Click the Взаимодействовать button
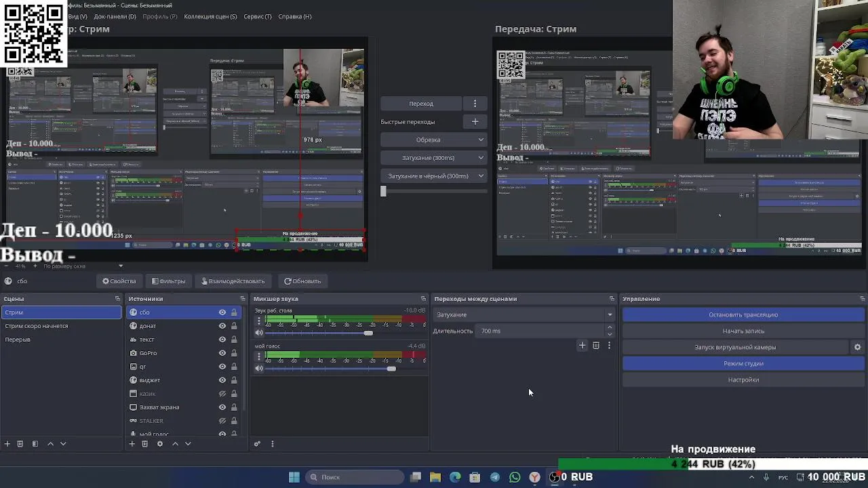 pos(233,281)
